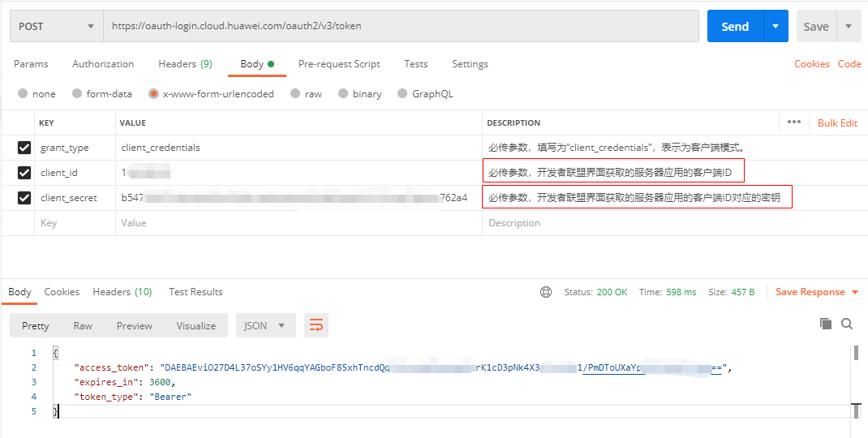The width and height of the screenshot is (868, 438).
Task: Select x-www-form-urlencoded radio button
Action: (153, 93)
